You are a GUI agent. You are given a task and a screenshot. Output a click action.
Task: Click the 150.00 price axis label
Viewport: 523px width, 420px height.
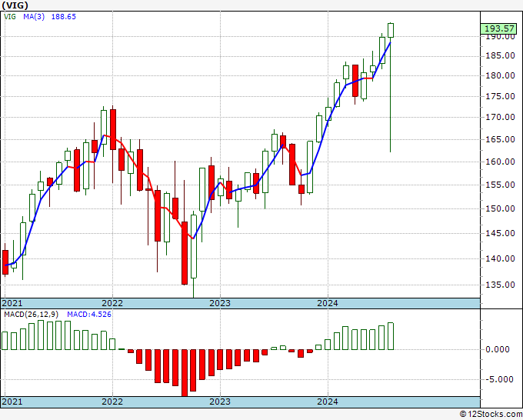[x=501, y=208]
